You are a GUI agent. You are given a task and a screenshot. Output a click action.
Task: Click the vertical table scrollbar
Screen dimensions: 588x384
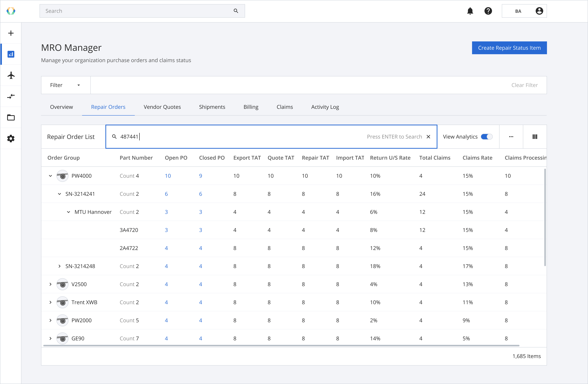click(x=545, y=217)
